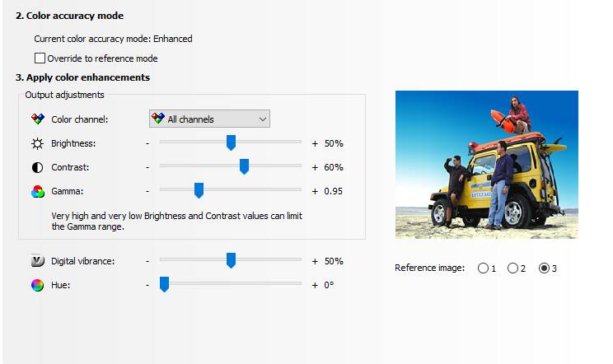Viewport: 613px width, 364px height.
Task: Click the Digital vibrance slider handle
Action: point(231,261)
